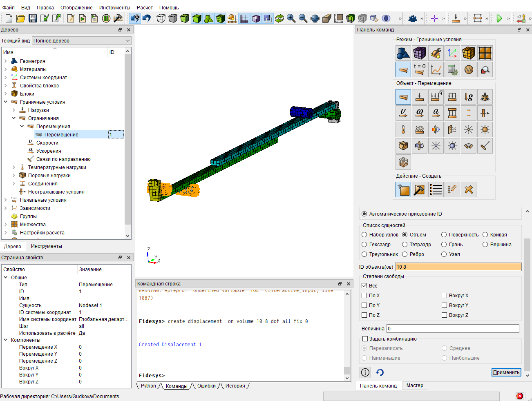Expand the 'Нагрузки' tree node
532x401 pixels.
pos(13,110)
